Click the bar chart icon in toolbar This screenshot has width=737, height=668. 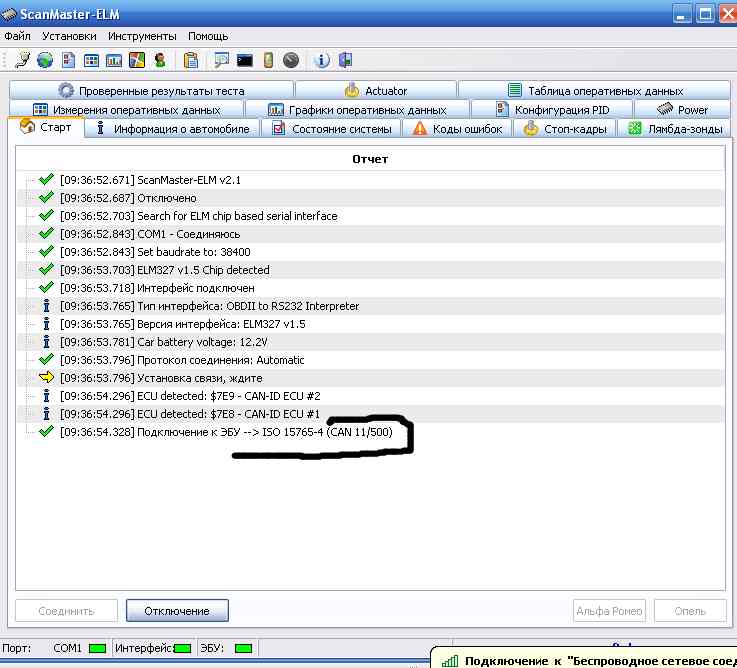point(115,60)
